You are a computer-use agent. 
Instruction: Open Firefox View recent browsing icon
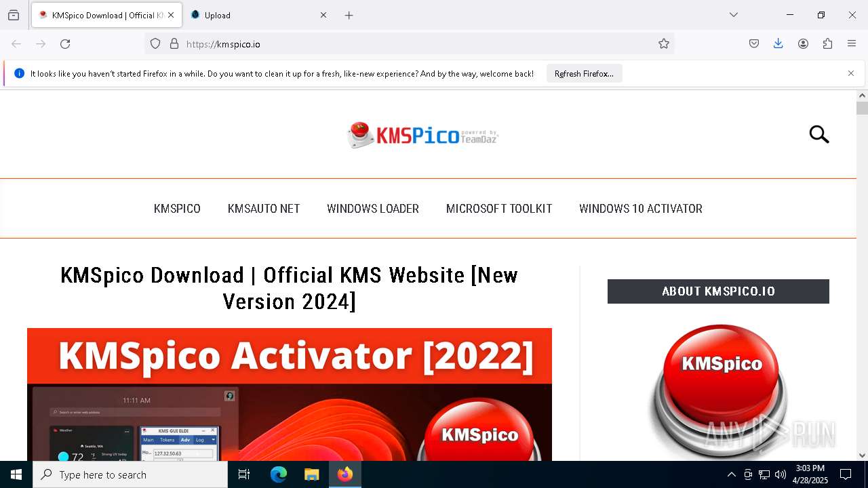(14, 15)
